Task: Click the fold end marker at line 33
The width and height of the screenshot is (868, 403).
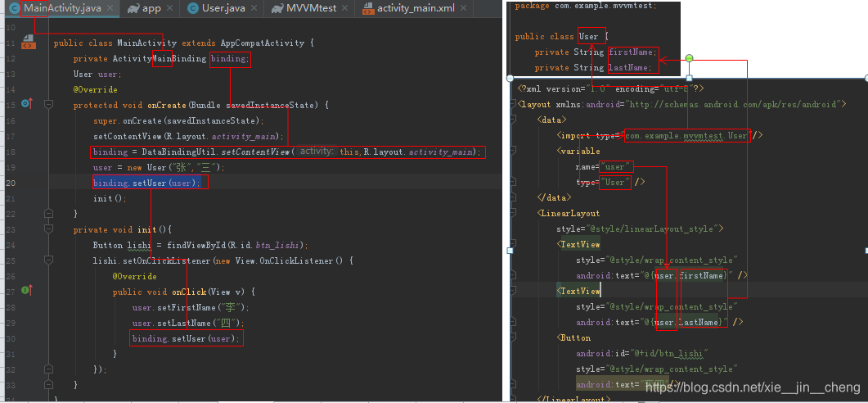Action: [49, 384]
